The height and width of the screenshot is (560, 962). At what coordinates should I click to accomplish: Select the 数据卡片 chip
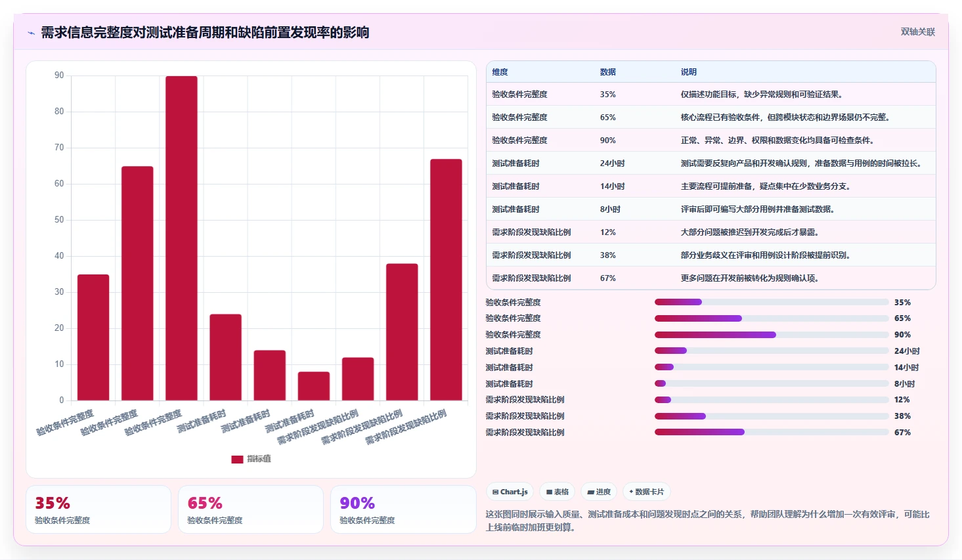(x=646, y=492)
